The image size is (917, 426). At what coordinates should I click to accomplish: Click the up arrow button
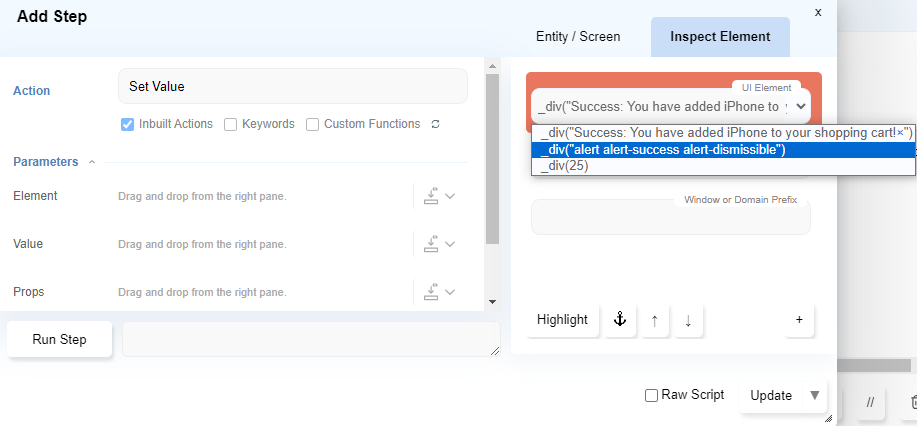(x=655, y=320)
